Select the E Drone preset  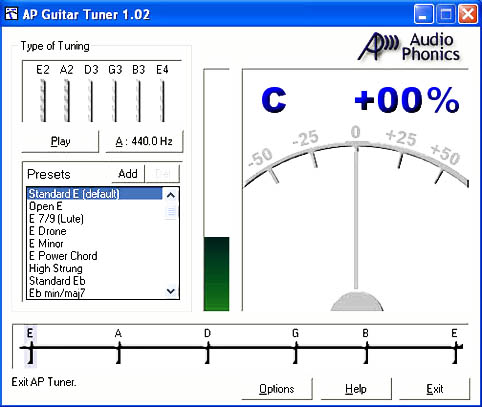(95, 231)
